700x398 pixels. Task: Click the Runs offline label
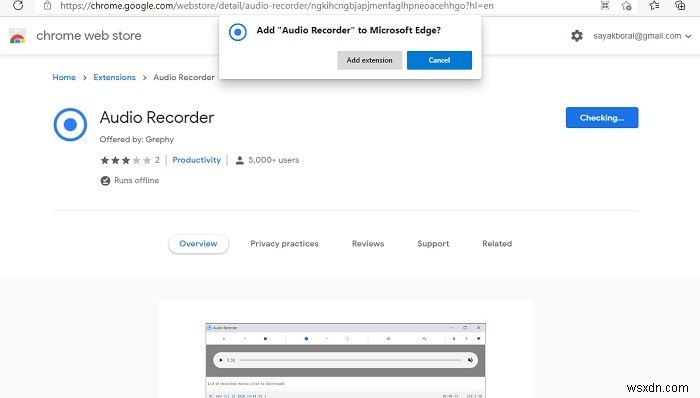(x=137, y=180)
